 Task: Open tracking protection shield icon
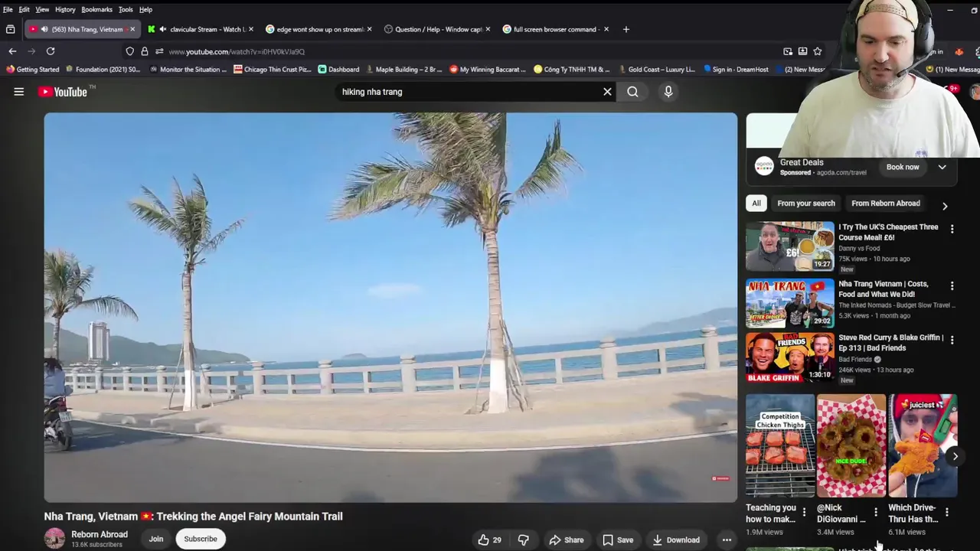point(130,51)
